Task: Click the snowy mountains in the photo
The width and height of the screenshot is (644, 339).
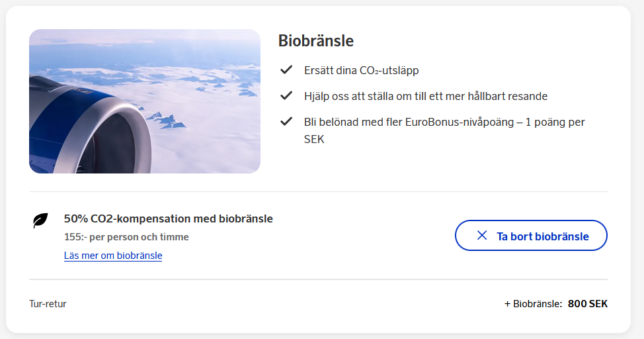Action: (165, 119)
